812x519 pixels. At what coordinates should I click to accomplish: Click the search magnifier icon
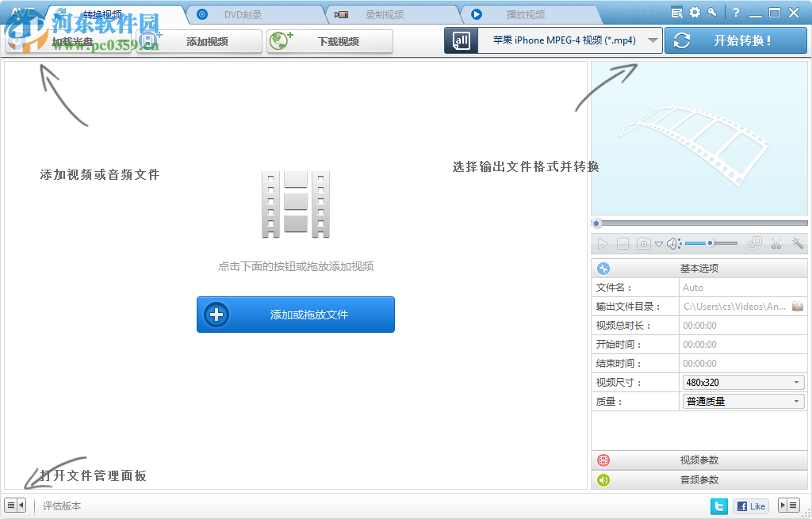point(713,12)
